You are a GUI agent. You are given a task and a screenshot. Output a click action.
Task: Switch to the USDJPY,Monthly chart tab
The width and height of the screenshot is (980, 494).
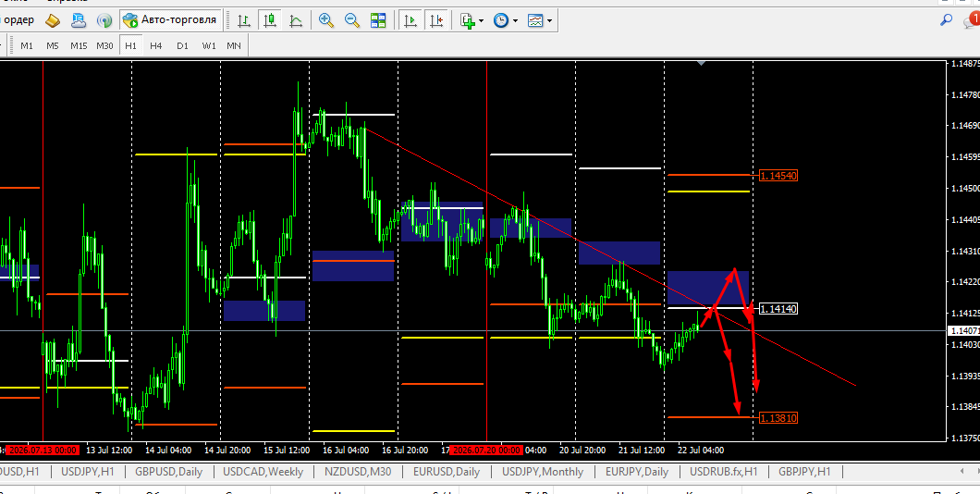point(543,472)
